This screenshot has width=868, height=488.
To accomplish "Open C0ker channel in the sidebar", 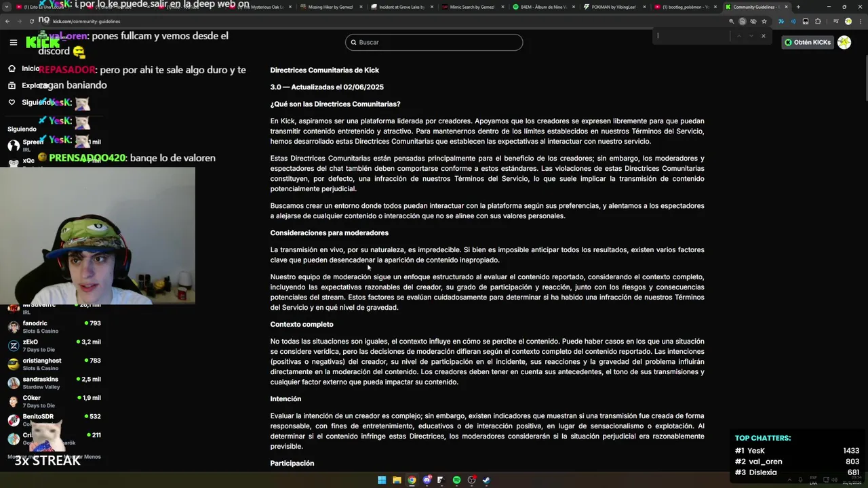I will coord(54,401).
